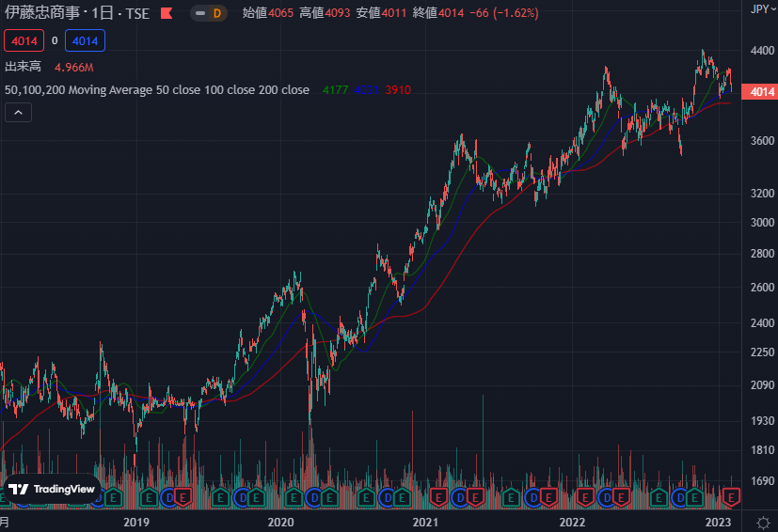Click the 2023 label on time axis

tap(718, 522)
